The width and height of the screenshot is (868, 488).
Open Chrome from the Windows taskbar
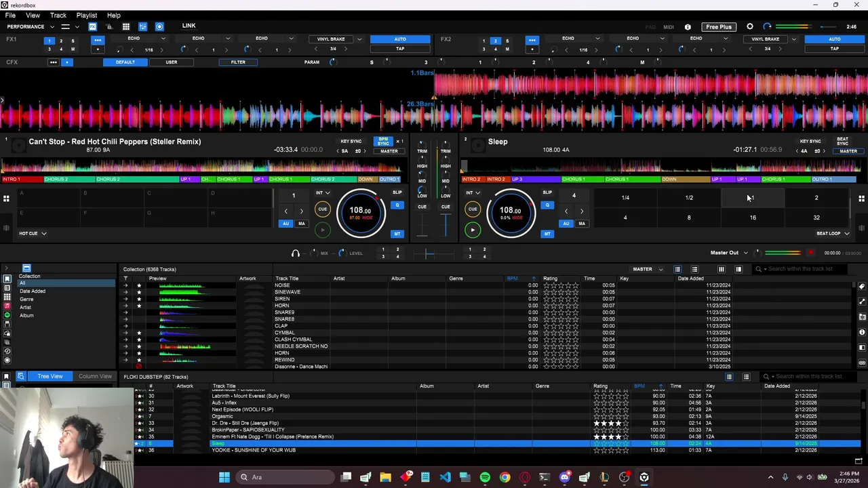[x=505, y=477]
